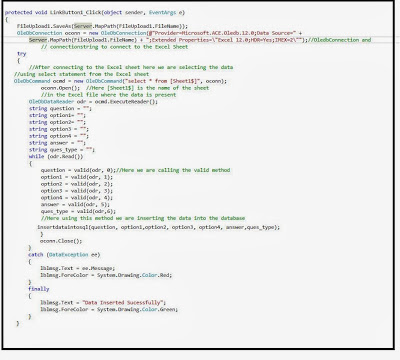Click the comment "using select statement from the Excel sheet"
This screenshot has width=400, height=360.
pos(81,74)
